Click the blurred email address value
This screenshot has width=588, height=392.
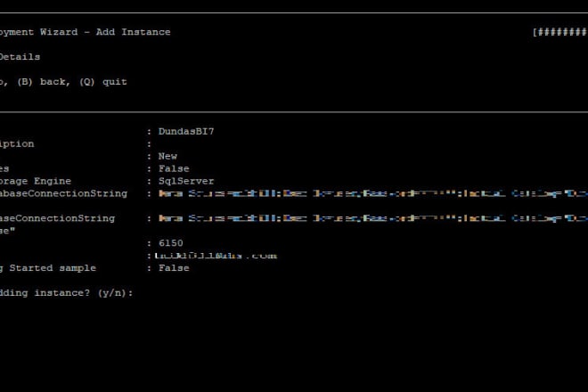(216, 256)
